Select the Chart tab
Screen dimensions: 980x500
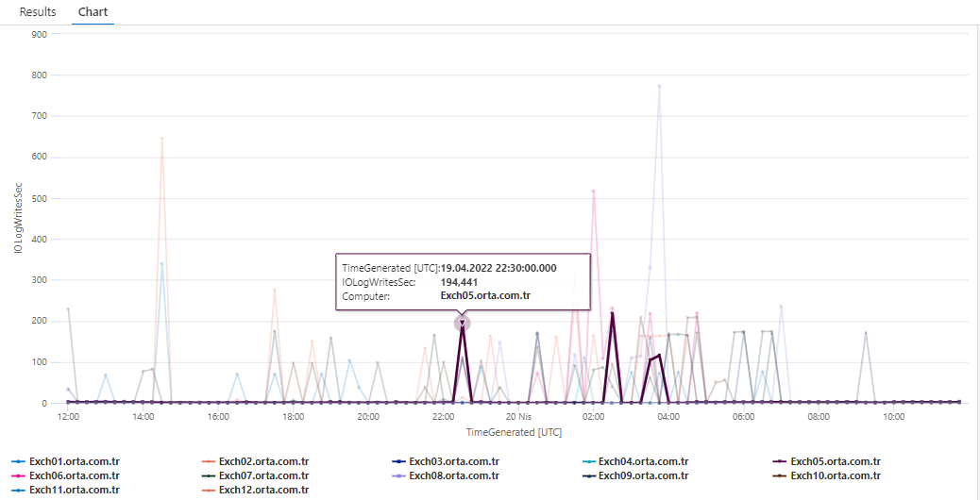point(93,12)
